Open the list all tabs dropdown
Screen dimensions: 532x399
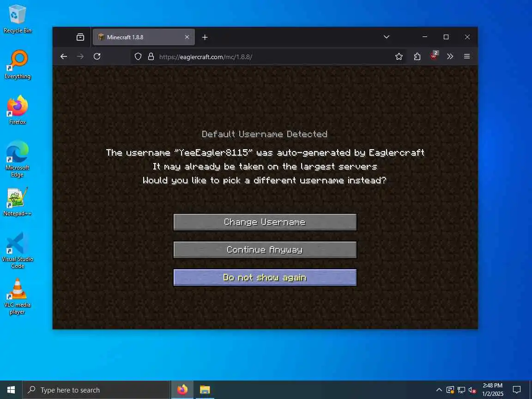387,37
